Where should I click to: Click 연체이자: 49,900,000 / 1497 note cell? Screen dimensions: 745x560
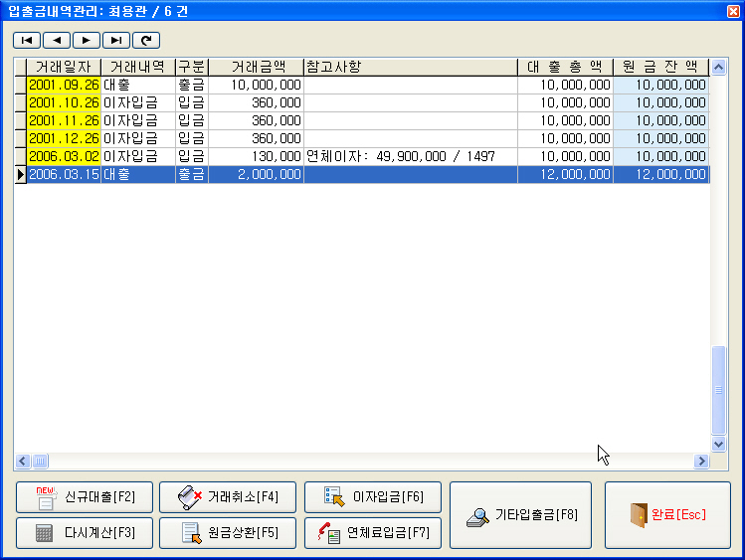(411, 157)
